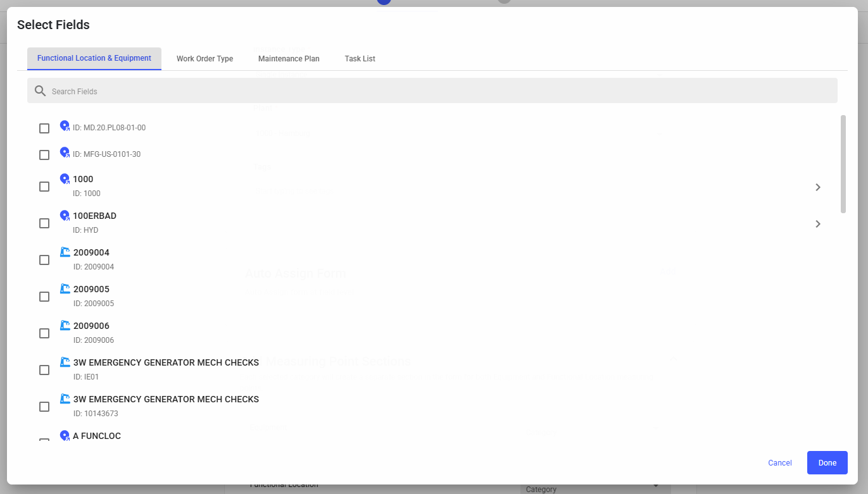Go to the Task List tab
Viewport: 868px width, 494px height.
360,59
